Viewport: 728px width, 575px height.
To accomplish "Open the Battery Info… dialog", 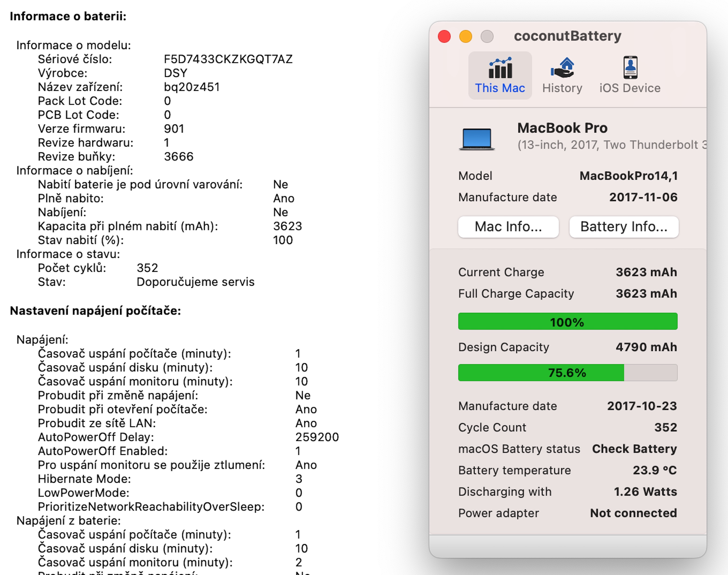I will coord(624,227).
